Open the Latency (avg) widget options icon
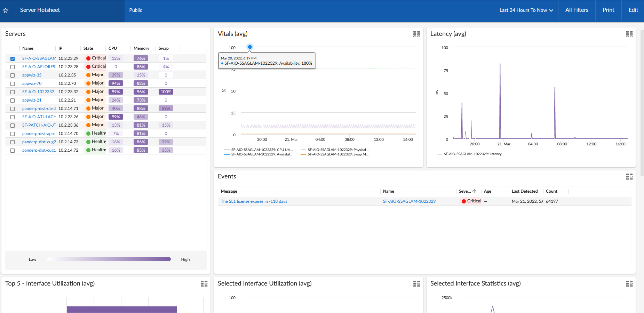This screenshot has height=313, width=644. click(x=629, y=34)
